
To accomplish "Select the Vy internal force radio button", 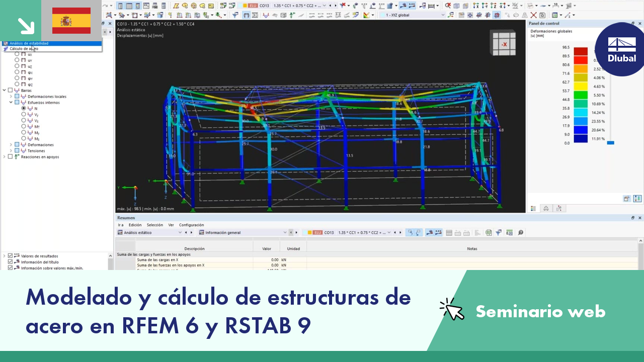I will tap(24, 114).
